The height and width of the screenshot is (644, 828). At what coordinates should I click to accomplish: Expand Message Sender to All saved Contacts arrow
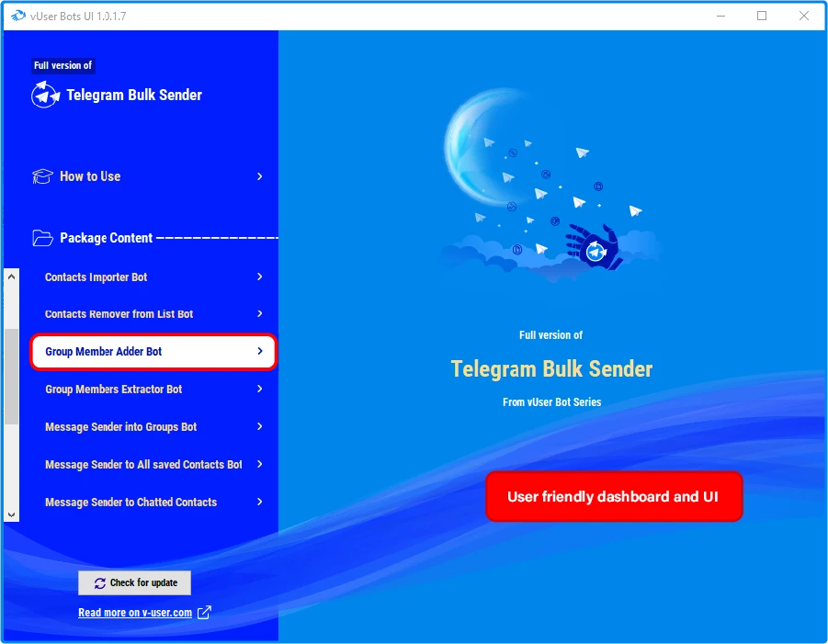tap(260, 464)
